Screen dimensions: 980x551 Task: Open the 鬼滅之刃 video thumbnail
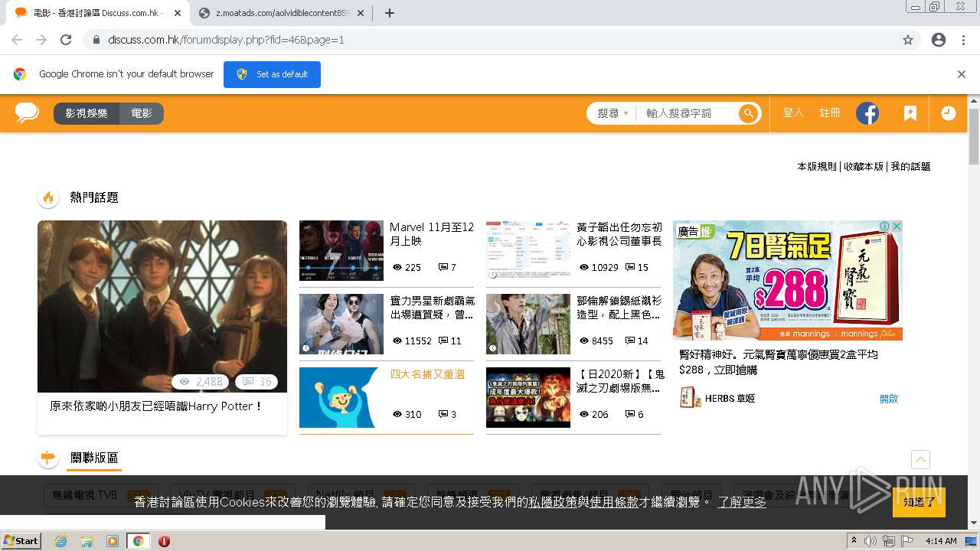pos(528,397)
